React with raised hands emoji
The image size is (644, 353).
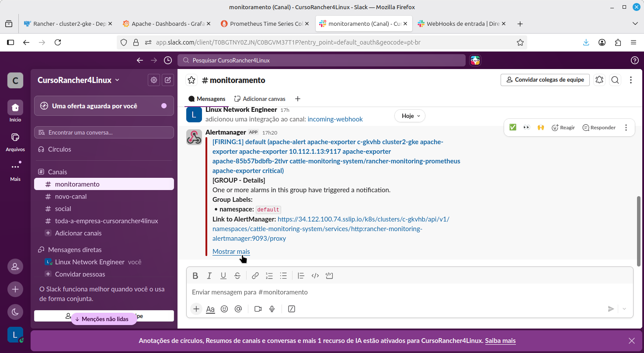click(541, 128)
